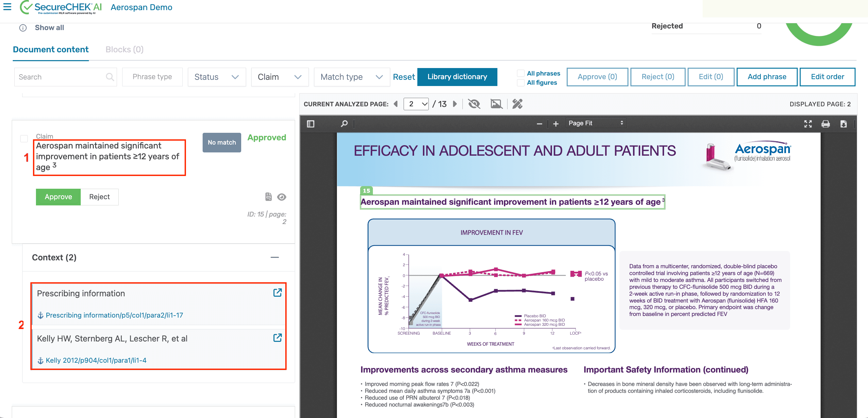Click the crossed pencil-ruler tool icon
Screen dimensions: 868x418
[x=517, y=104]
